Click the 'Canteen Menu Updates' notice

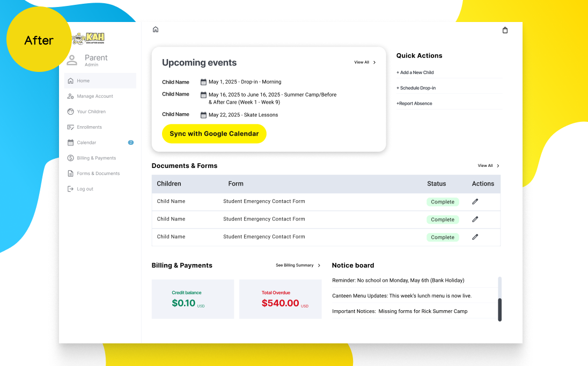402,296
